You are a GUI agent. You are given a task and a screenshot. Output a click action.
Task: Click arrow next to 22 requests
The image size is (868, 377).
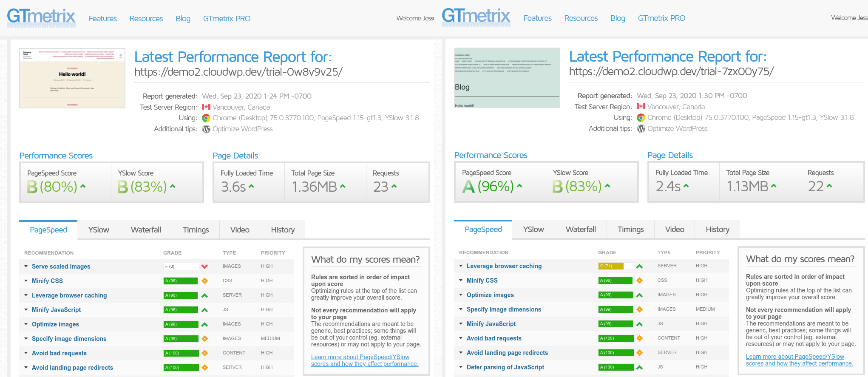(829, 186)
